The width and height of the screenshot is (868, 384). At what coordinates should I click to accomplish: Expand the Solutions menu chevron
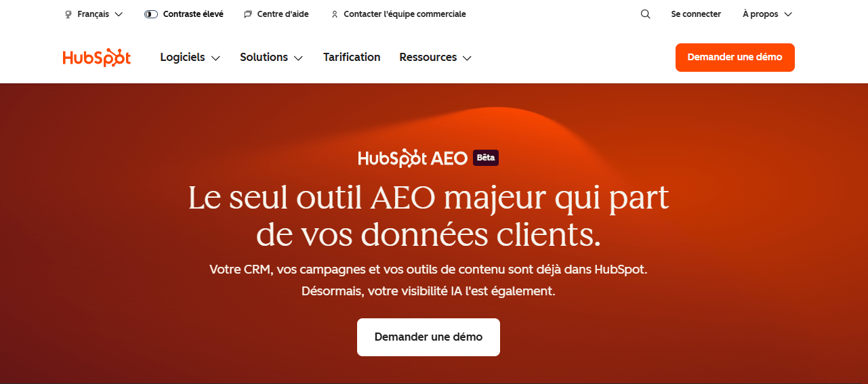(298, 58)
